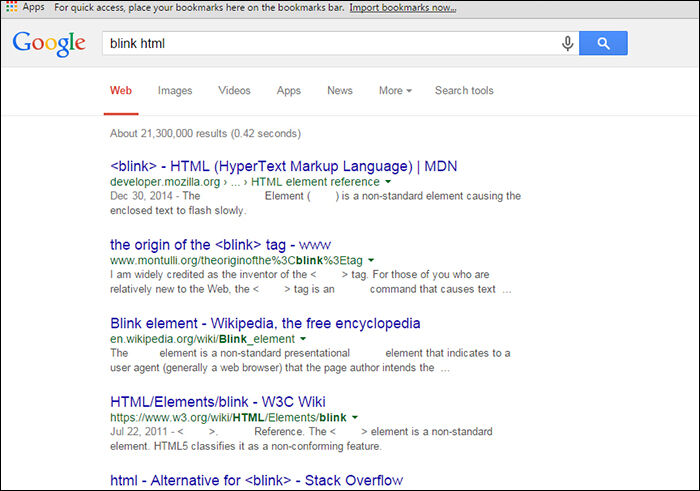Open 'Blink element - Wikipedia' result
700x491 pixels.
265,323
